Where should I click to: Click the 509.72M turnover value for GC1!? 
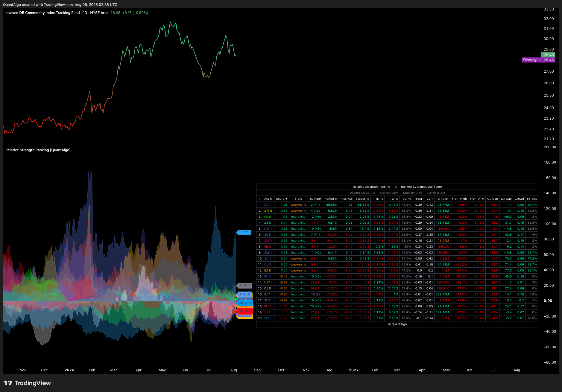coord(442,295)
